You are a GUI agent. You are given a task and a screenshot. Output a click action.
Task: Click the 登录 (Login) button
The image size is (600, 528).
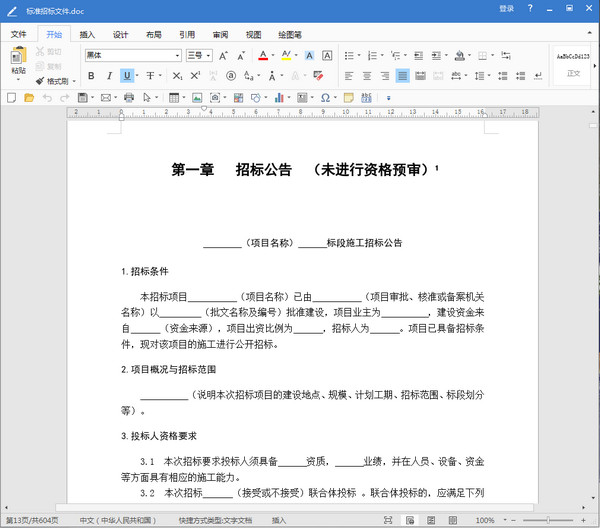pyautogui.click(x=507, y=8)
